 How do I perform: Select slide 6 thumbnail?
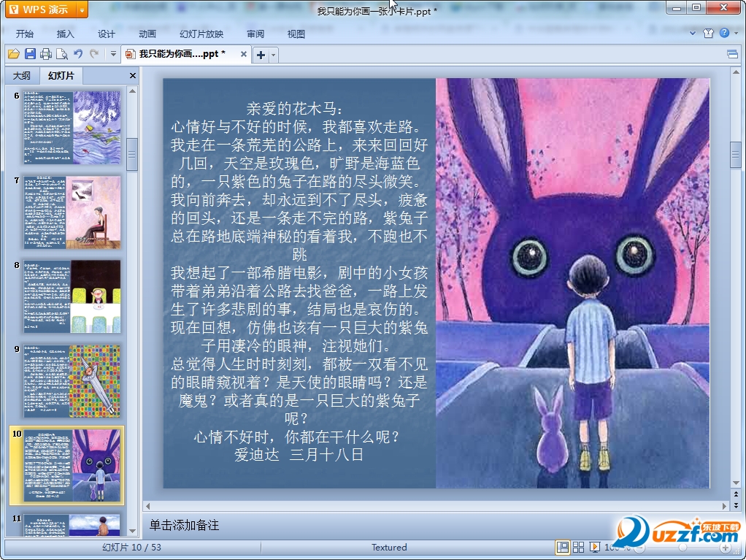[72, 128]
